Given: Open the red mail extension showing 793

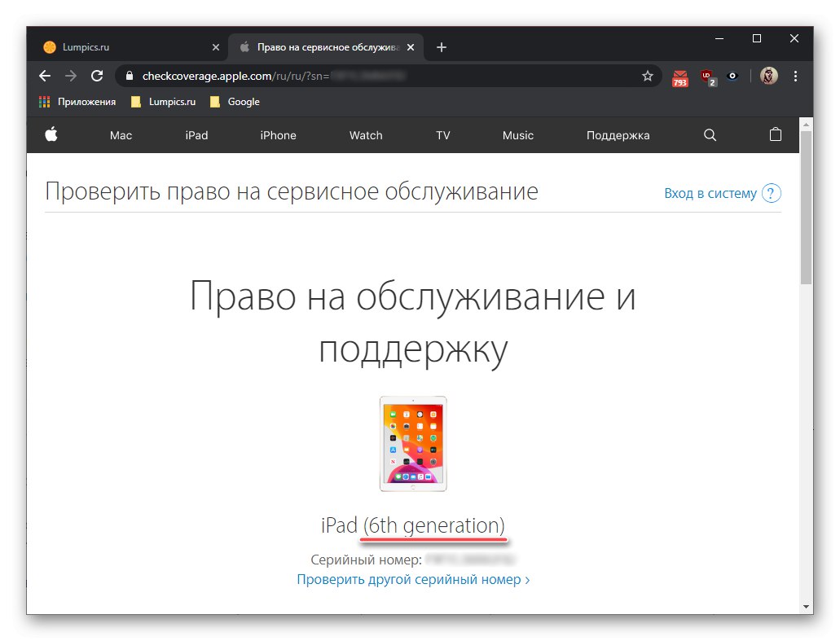Looking at the screenshot, I should (679, 77).
